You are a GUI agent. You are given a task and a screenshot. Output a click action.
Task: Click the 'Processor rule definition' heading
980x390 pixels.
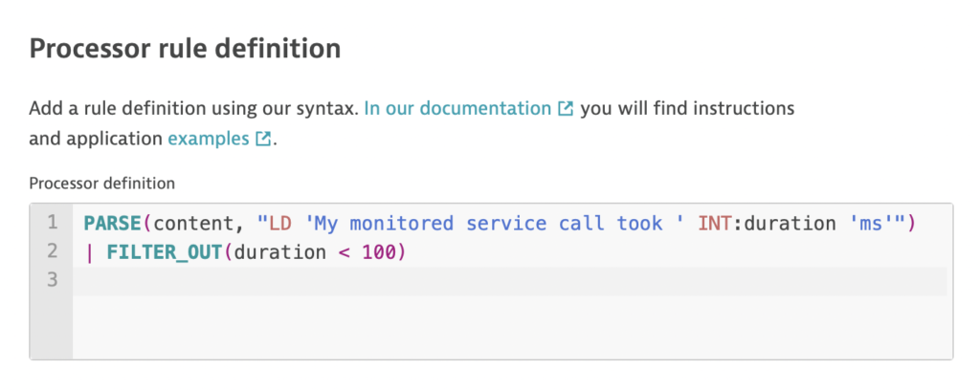pos(185,49)
